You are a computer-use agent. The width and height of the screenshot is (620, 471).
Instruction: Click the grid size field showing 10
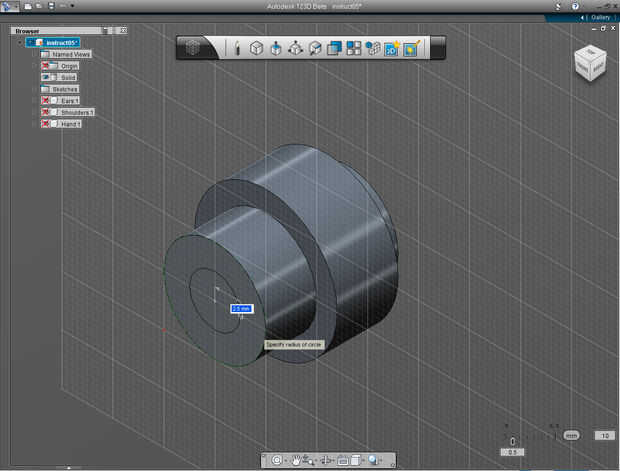pyautogui.click(x=605, y=435)
